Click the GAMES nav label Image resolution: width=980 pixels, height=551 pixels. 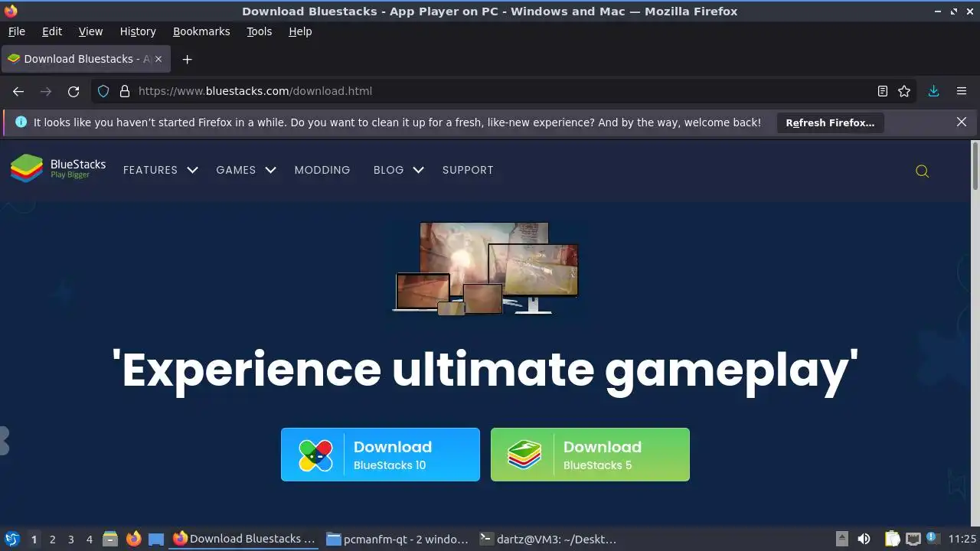tap(236, 170)
